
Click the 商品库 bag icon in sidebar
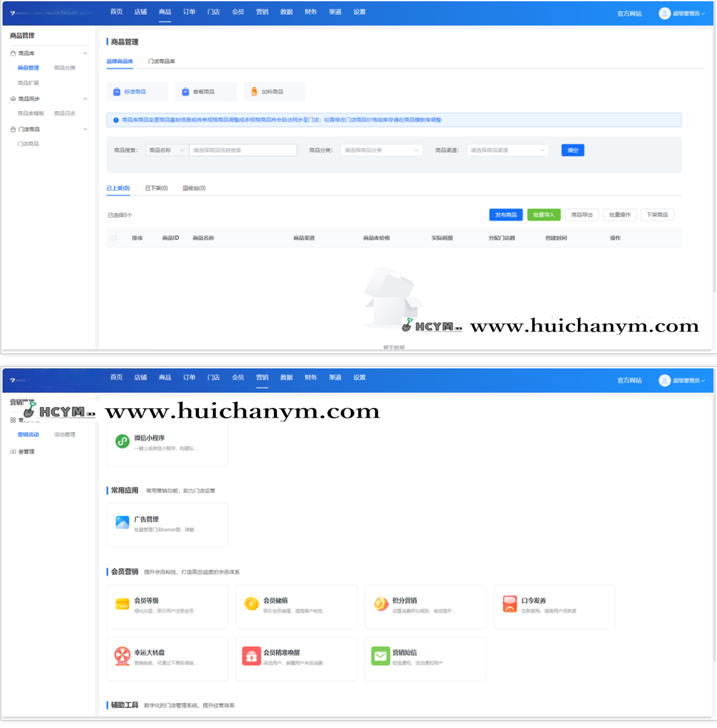pyautogui.click(x=13, y=54)
